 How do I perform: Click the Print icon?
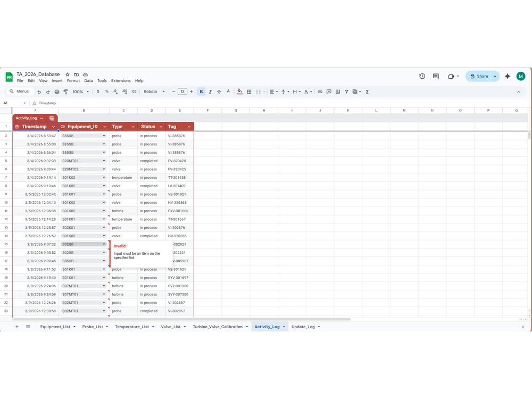pos(57,92)
